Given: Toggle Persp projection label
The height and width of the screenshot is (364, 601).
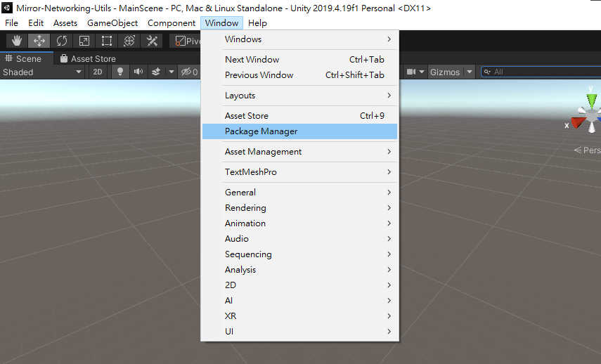Looking at the screenshot, I should (x=588, y=150).
